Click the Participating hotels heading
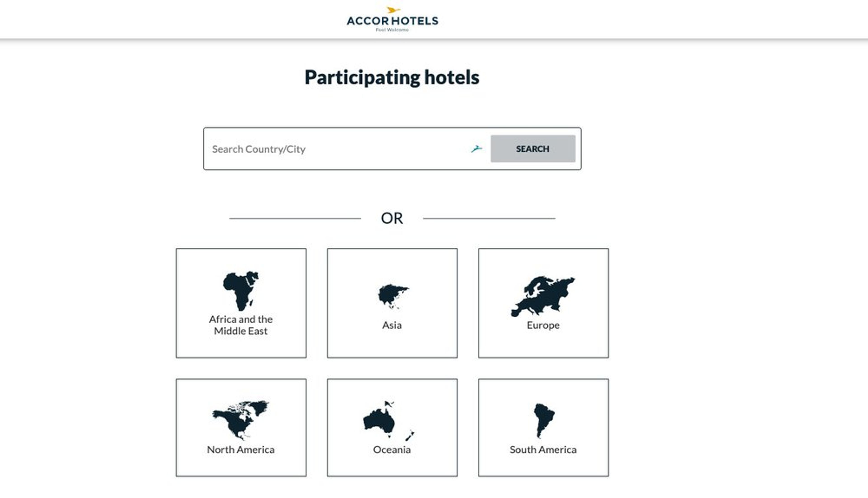 coord(392,78)
